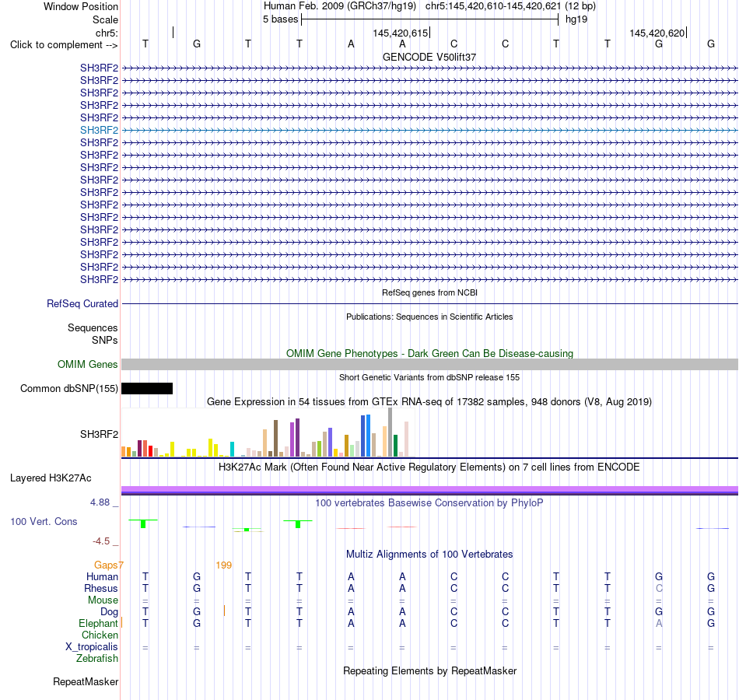Click the tallest gray bar in GTEx chart
739x700 pixels.
click(x=391, y=432)
